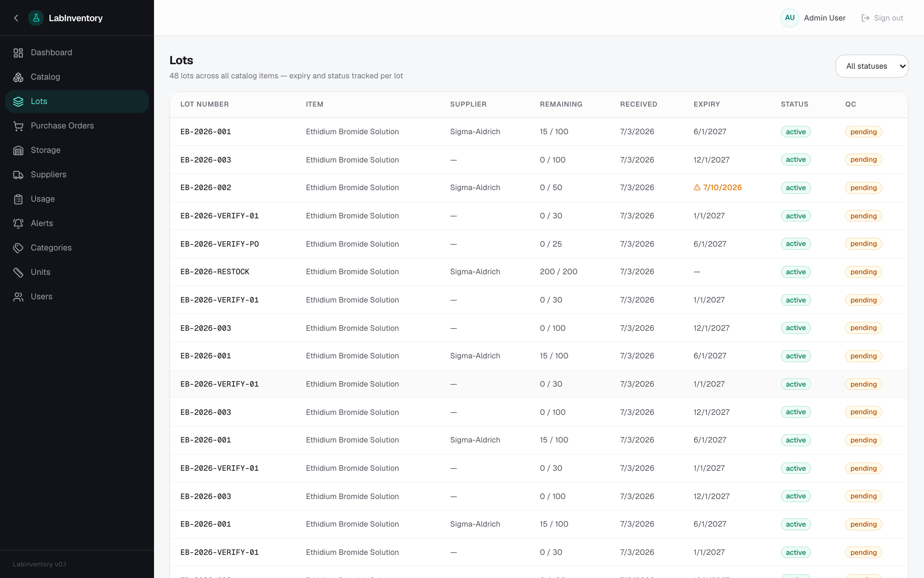This screenshot has width=924, height=578.
Task: Click the Suppliers truck icon
Action: [x=18, y=175]
